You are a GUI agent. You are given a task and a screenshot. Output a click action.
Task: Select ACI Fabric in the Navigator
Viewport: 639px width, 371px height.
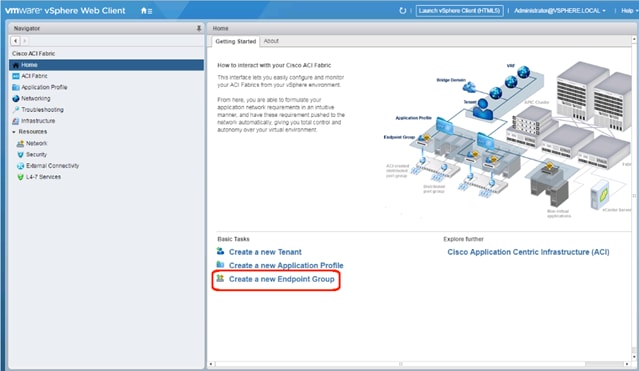coord(34,76)
